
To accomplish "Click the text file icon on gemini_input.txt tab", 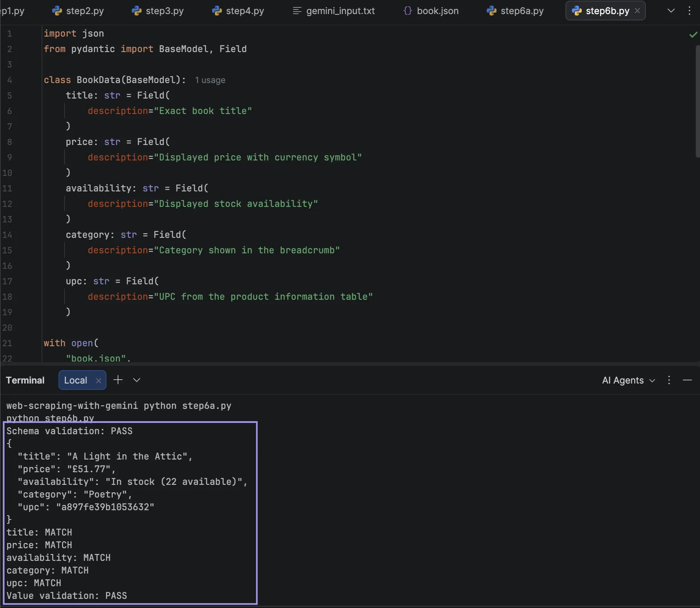I will click(297, 11).
